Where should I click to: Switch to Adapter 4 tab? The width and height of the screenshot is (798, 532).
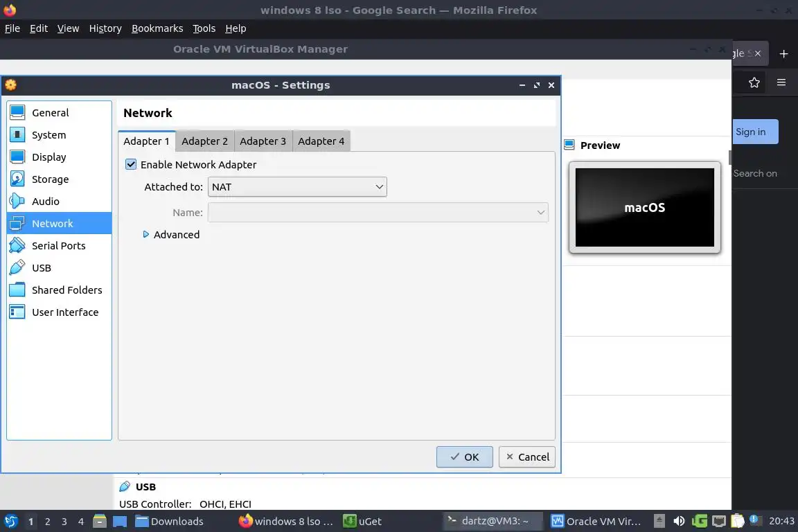[321, 141]
